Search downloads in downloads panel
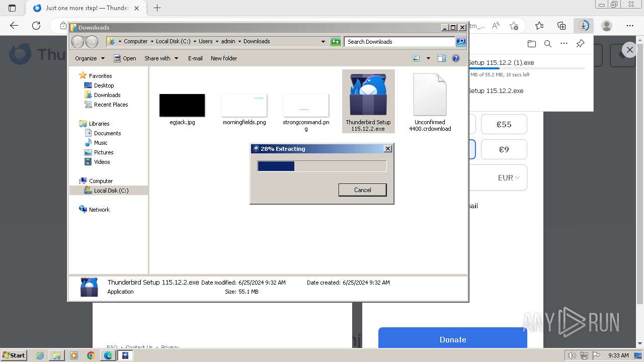Viewport: 644px width, 362px height. tap(548, 44)
